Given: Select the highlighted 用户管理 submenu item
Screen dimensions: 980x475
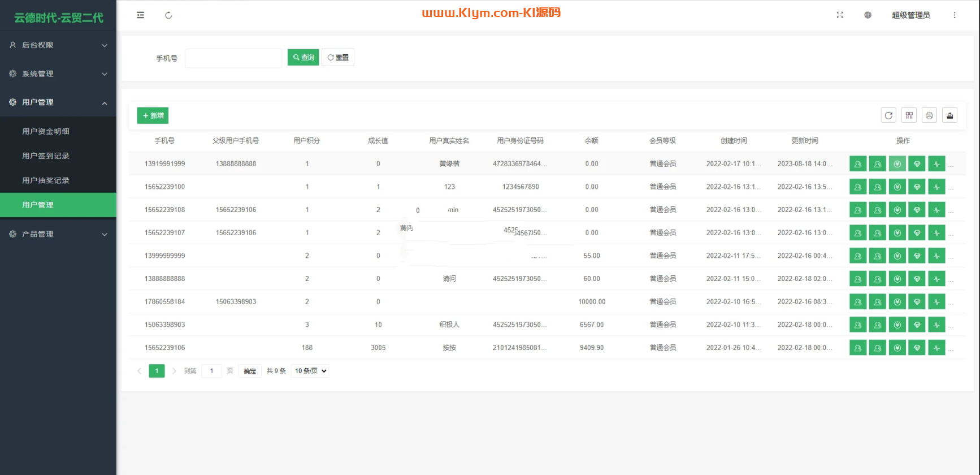Looking at the screenshot, I should 58,205.
